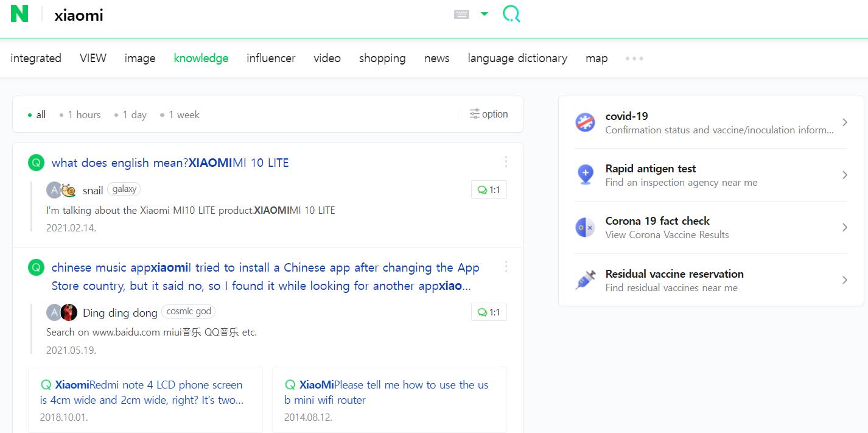Open the language dictionary tab
Image resolution: width=868 pixels, height=433 pixels.
[517, 58]
